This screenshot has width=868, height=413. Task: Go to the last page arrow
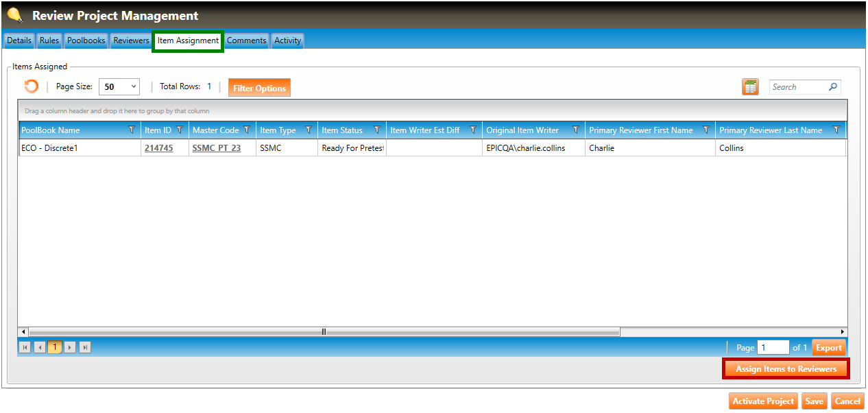click(85, 348)
